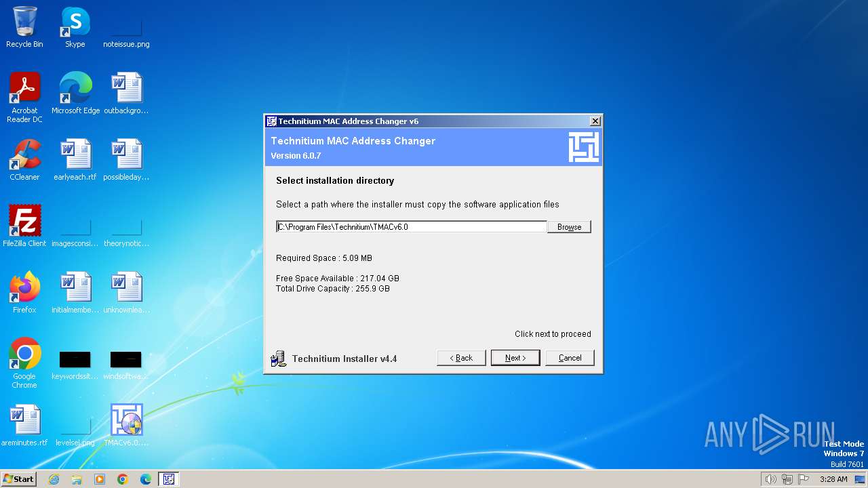This screenshot has width=868, height=488.
Task: Click the 'Click next to proceed' text
Action: click(x=553, y=334)
